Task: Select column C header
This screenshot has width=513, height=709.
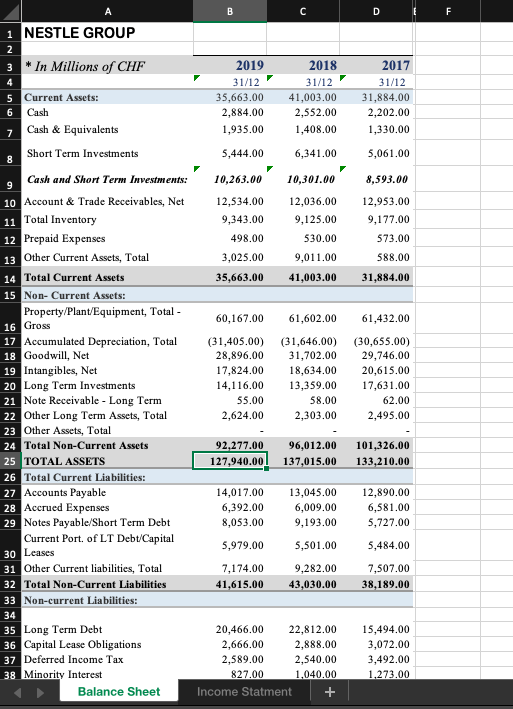Action: (x=303, y=11)
